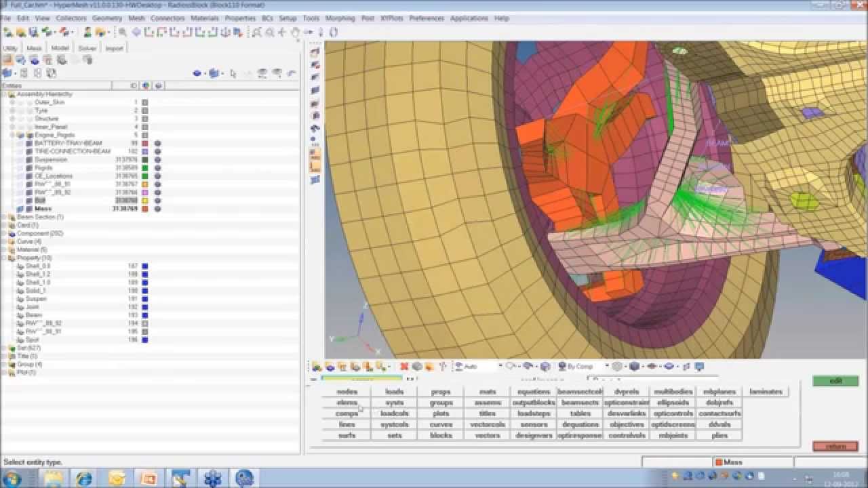Click the red delete icon in display toolbar

click(x=404, y=366)
